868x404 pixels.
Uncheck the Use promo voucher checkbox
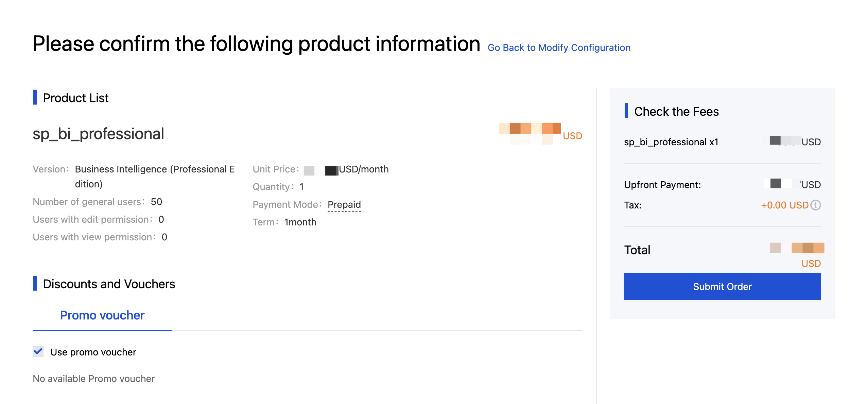pos(38,352)
